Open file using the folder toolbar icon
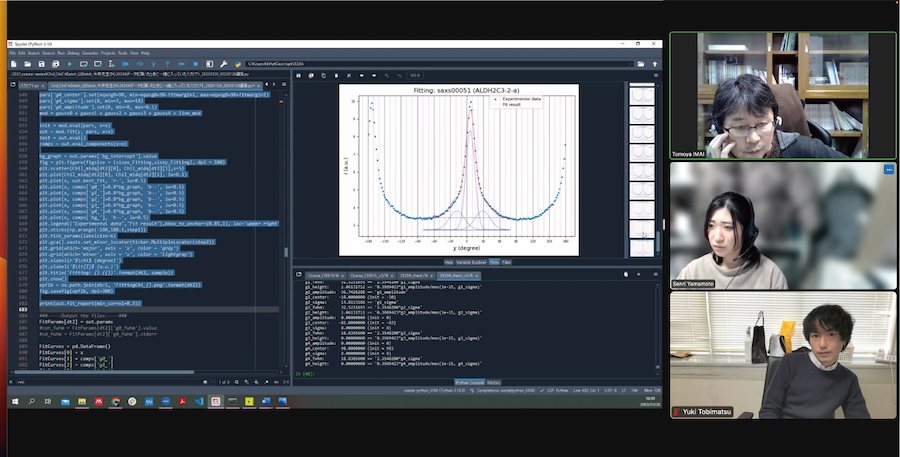 pos(28,64)
